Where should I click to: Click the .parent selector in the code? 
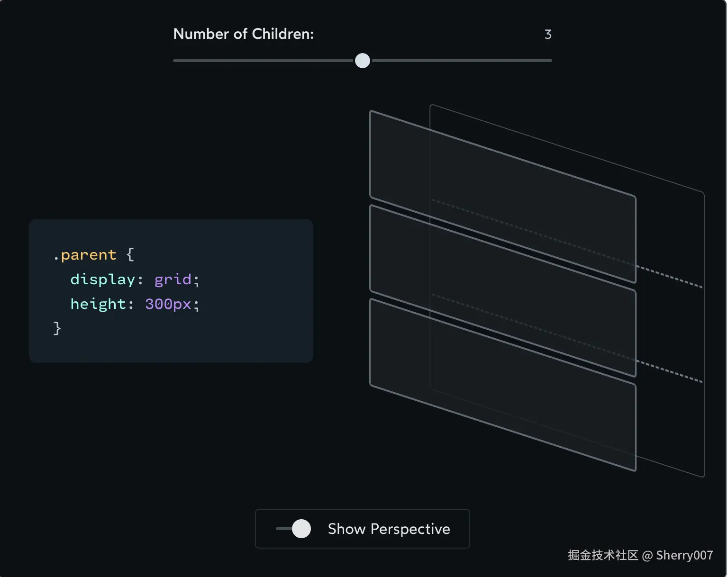85,255
